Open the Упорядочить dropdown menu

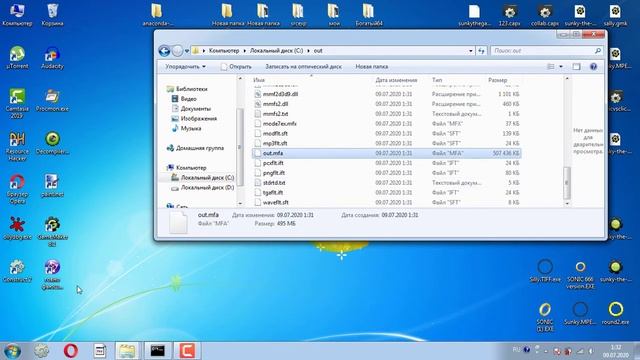[x=186, y=67]
